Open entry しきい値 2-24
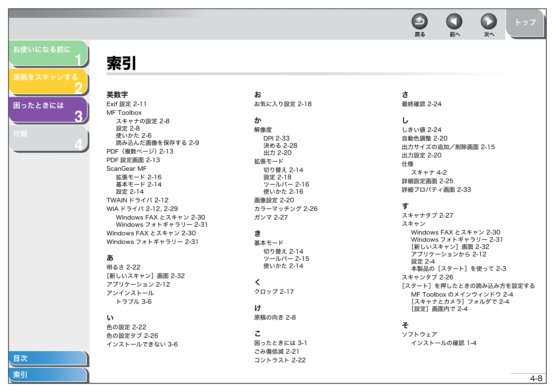This screenshot has width=555, height=392. coord(422,130)
